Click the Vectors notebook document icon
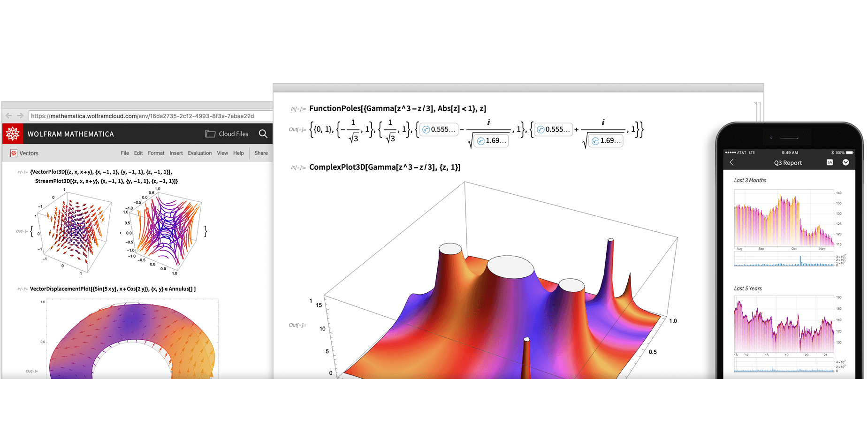Viewport: 868px width, 434px height. [x=13, y=153]
